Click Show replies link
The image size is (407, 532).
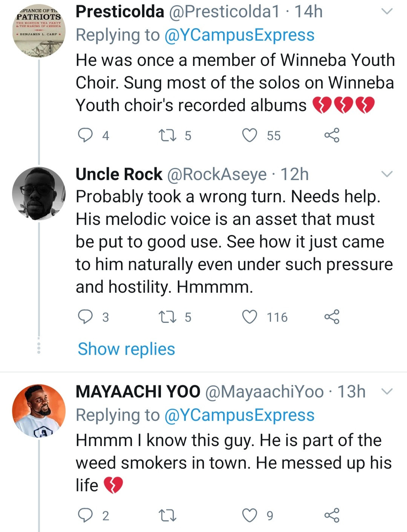click(126, 349)
